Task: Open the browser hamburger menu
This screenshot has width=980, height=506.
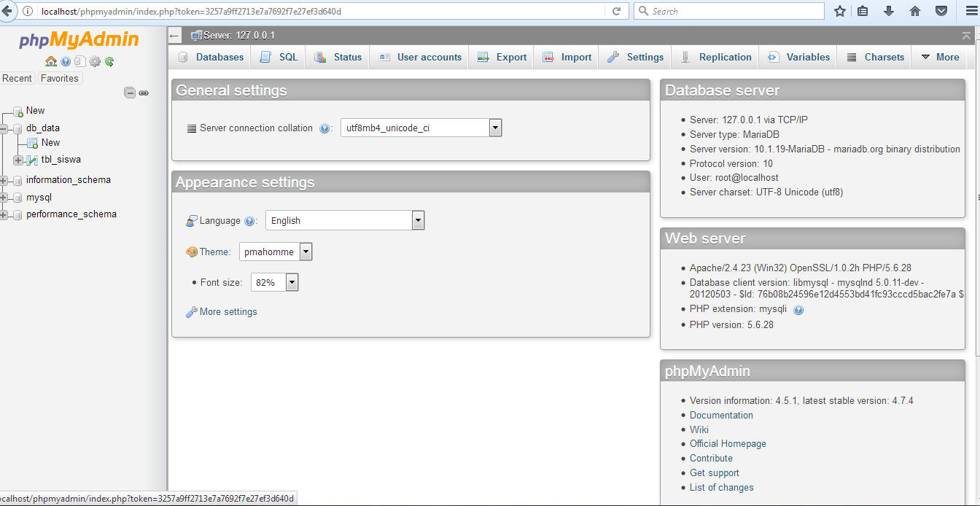Action: tap(971, 11)
